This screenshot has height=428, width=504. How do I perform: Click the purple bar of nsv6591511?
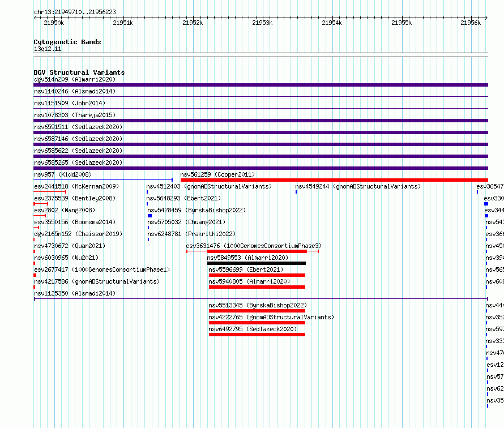pyautogui.click(x=260, y=132)
